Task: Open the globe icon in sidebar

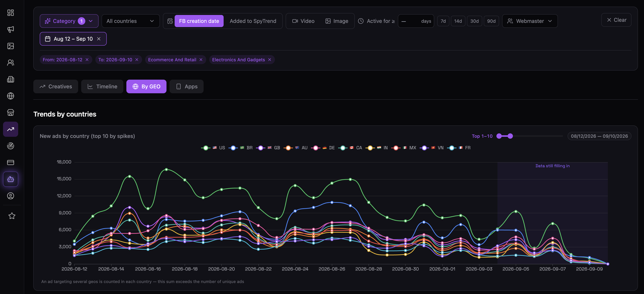Action: [x=11, y=96]
